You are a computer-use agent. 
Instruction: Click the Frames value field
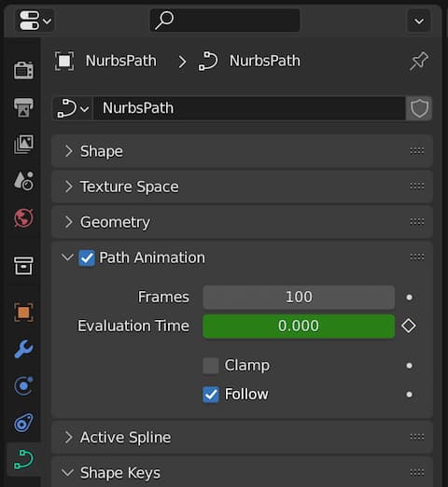(299, 297)
